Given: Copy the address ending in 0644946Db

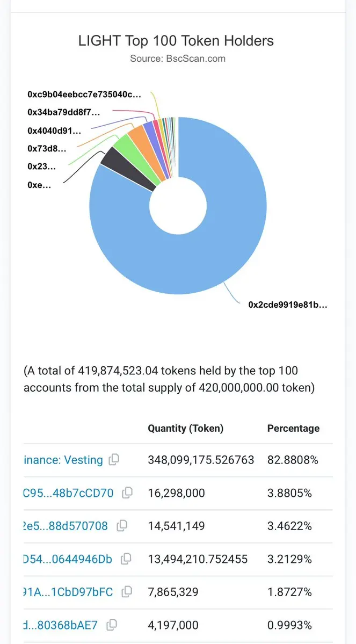Looking at the screenshot, I should pyautogui.click(x=126, y=559).
